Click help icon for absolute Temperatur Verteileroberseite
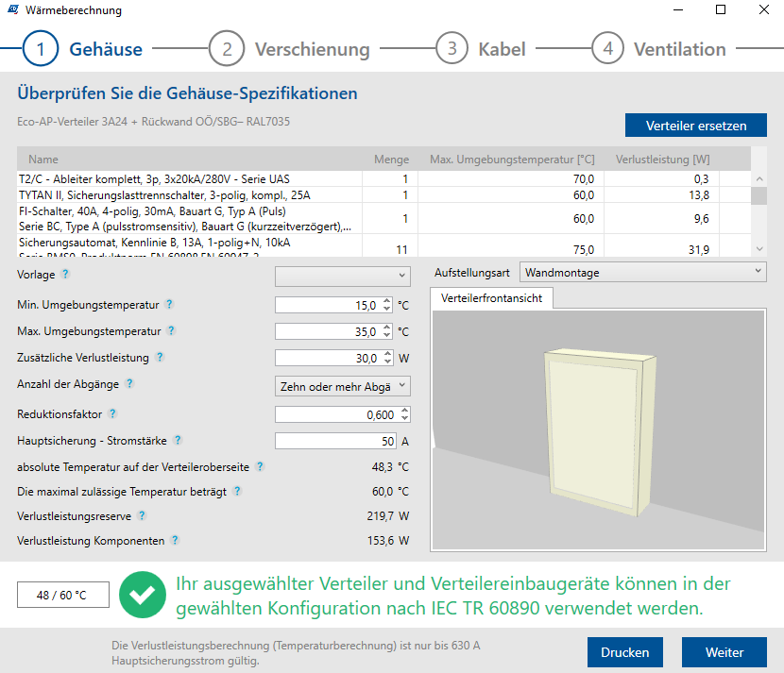The image size is (784, 673). pyautogui.click(x=260, y=466)
